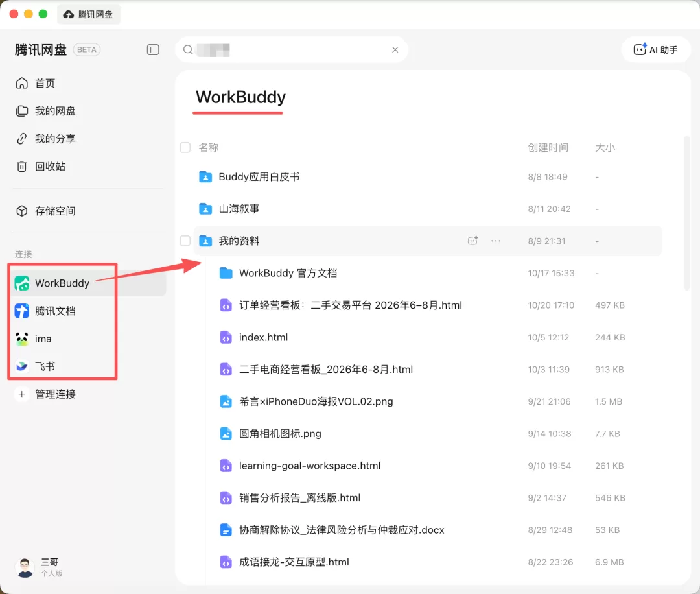The height and width of the screenshot is (594, 700).
Task: Open 我的网盘 in the sidebar
Action: click(55, 111)
